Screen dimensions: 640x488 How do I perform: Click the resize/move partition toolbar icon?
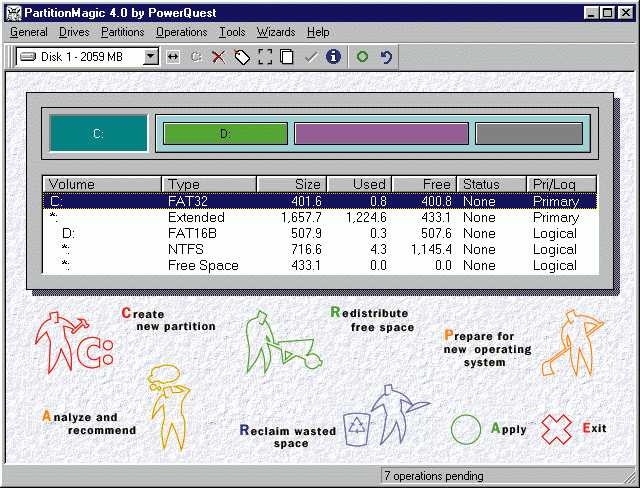[173, 57]
